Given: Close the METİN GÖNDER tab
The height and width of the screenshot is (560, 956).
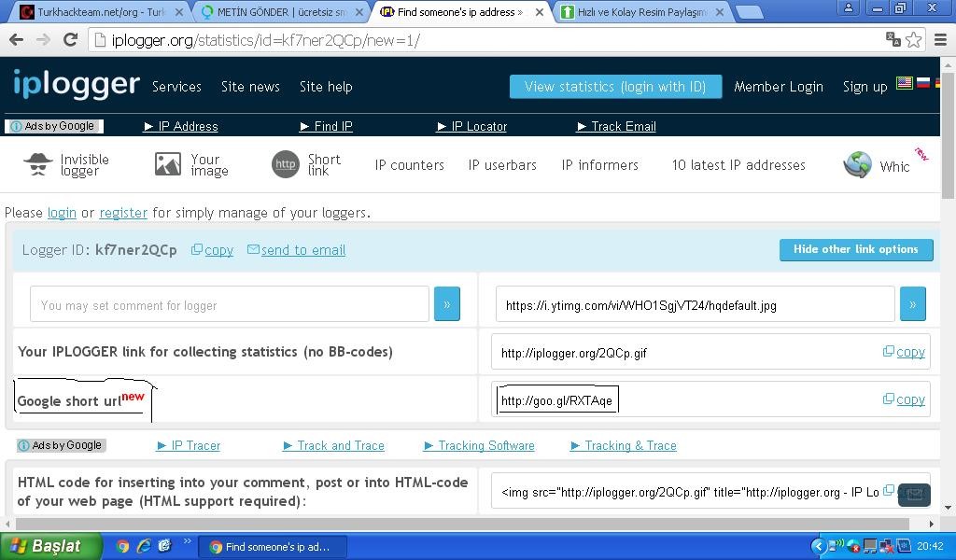Looking at the screenshot, I should click(359, 12).
